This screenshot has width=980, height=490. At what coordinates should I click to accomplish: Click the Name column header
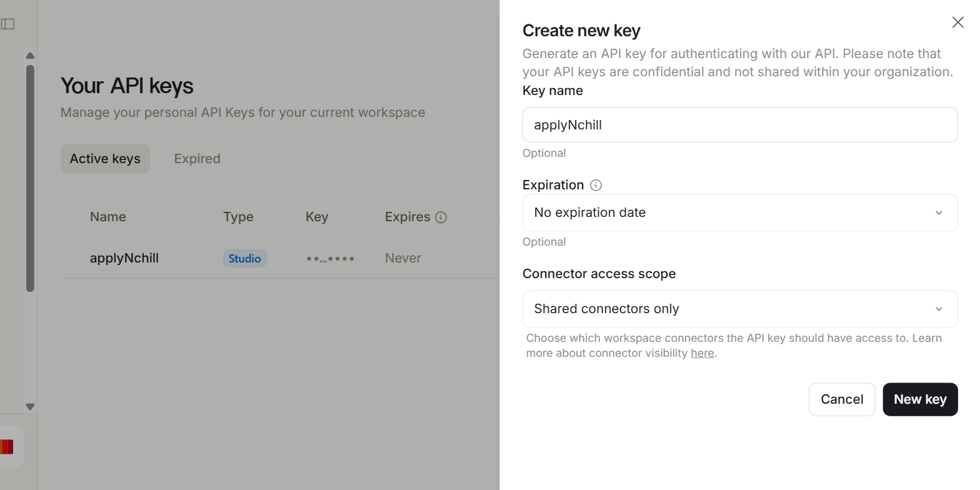108,217
